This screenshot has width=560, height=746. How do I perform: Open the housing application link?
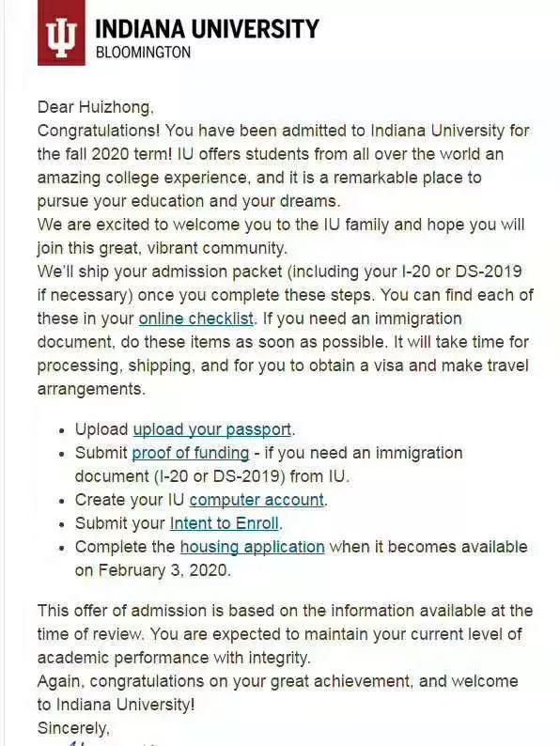pyautogui.click(x=252, y=547)
